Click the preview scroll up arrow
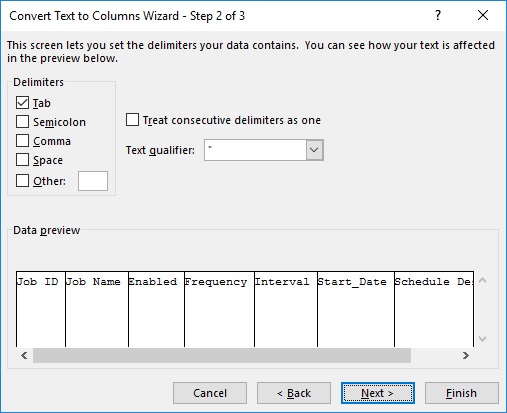 (482, 280)
